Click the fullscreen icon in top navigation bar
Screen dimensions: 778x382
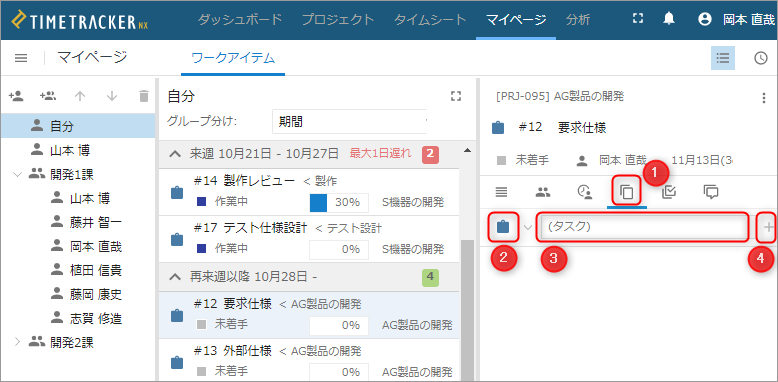point(638,19)
